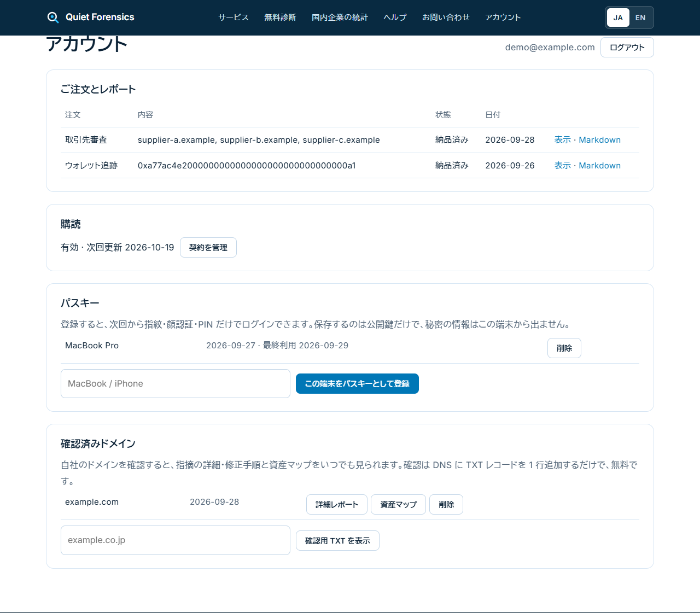Open 表示 link for 取引先審査 order

click(562, 140)
